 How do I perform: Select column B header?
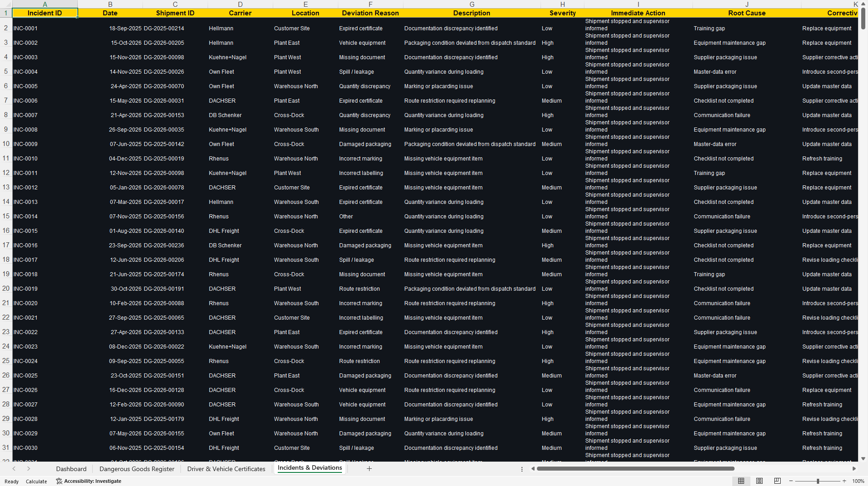[x=110, y=4]
